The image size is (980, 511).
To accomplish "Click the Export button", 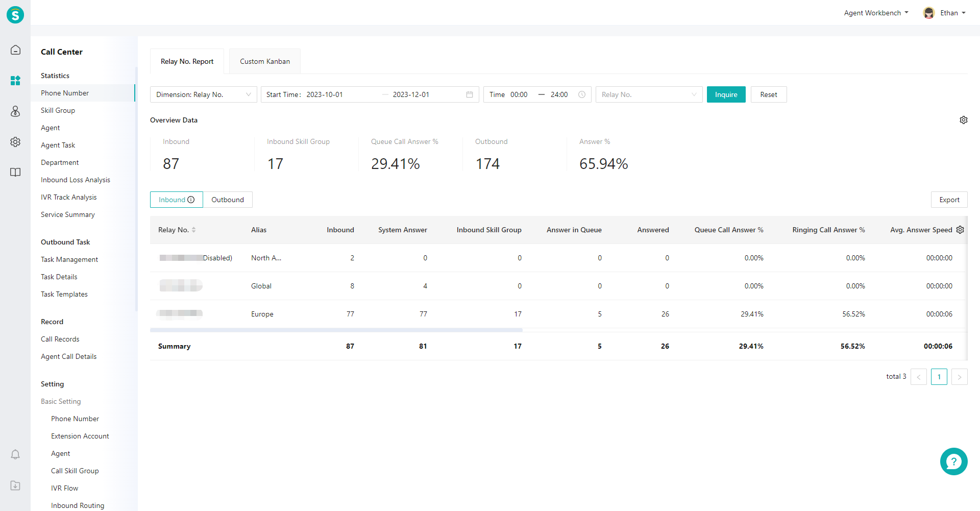I will pyautogui.click(x=949, y=200).
